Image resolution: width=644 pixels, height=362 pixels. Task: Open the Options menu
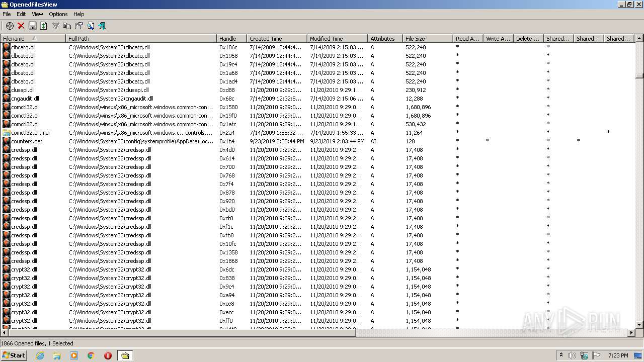[x=58, y=14]
